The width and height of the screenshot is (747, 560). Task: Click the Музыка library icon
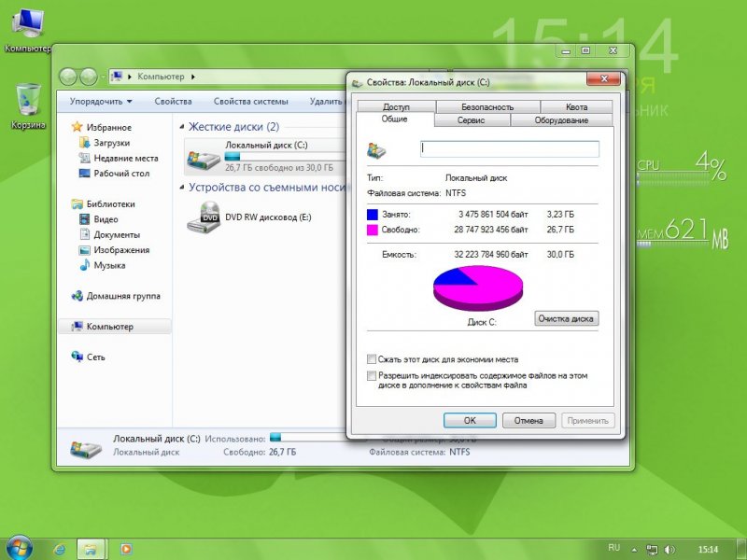tap(84, 265)
